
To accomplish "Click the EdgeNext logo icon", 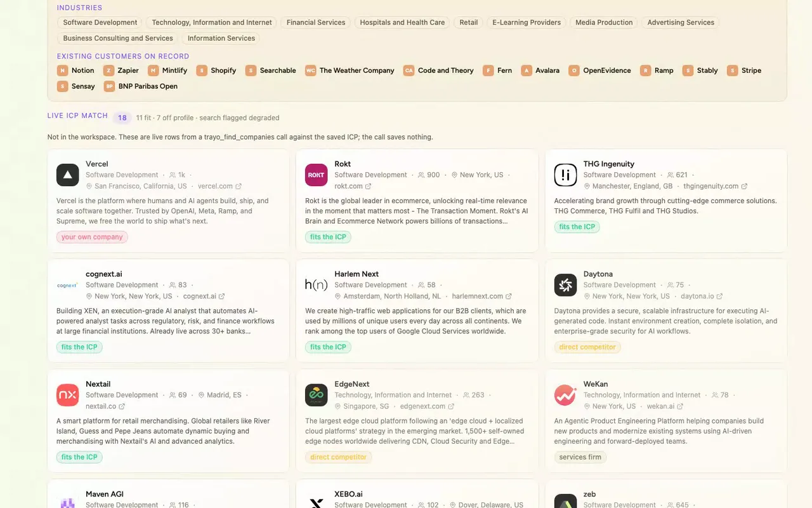I will point(317,395).
